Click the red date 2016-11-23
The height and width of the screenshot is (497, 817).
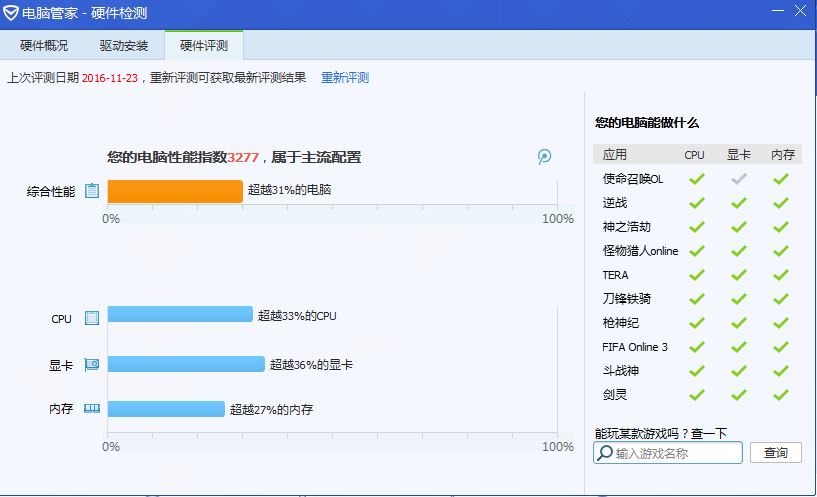[109, 78]
